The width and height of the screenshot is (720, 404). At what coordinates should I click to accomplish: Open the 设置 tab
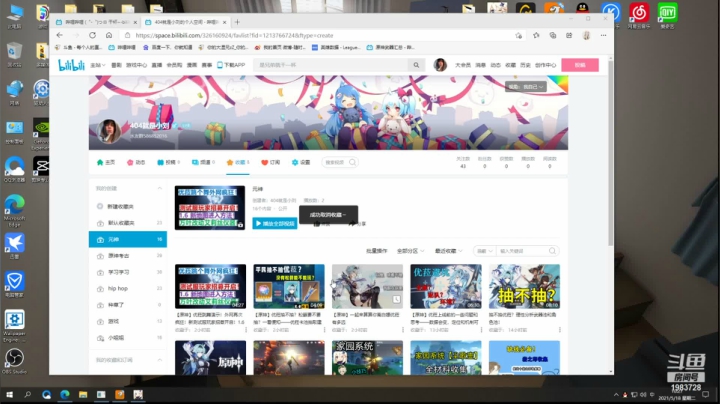click(x=301, y=163)
